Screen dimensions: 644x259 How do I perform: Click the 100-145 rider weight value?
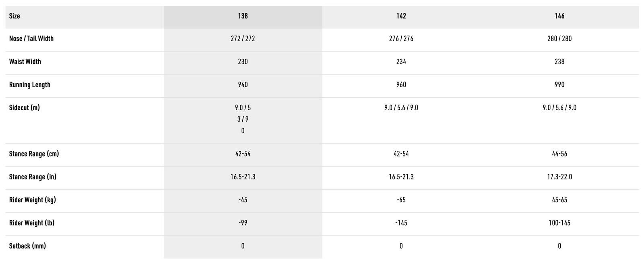(559, 223)
